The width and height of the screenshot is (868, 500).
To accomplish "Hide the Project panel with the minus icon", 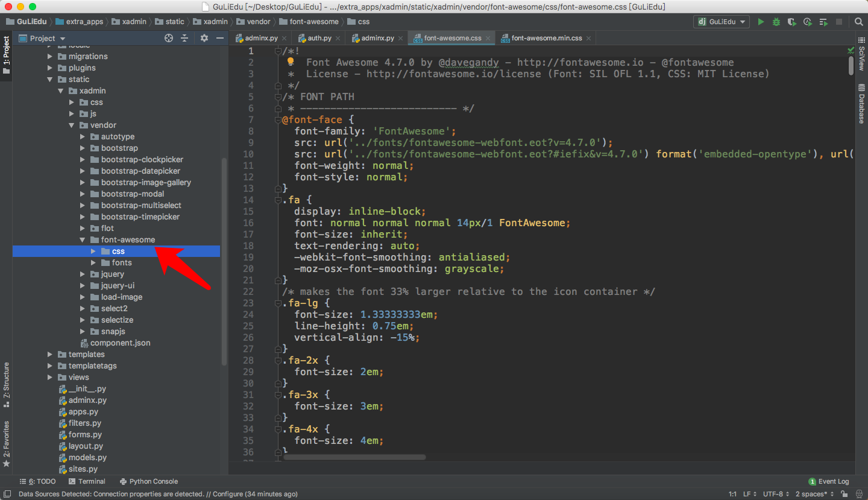I will click(220, 38).
